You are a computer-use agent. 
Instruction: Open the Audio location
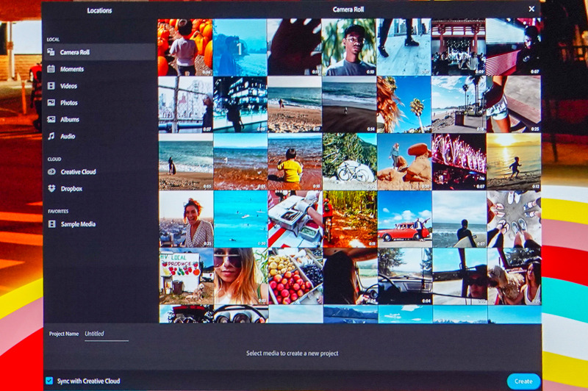[100, 136]
